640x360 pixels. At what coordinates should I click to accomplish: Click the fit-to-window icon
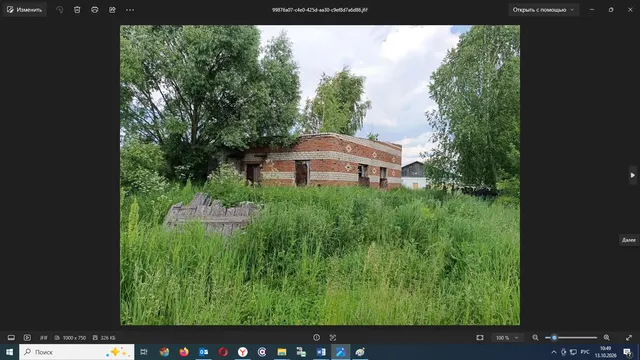coord(480,338)
